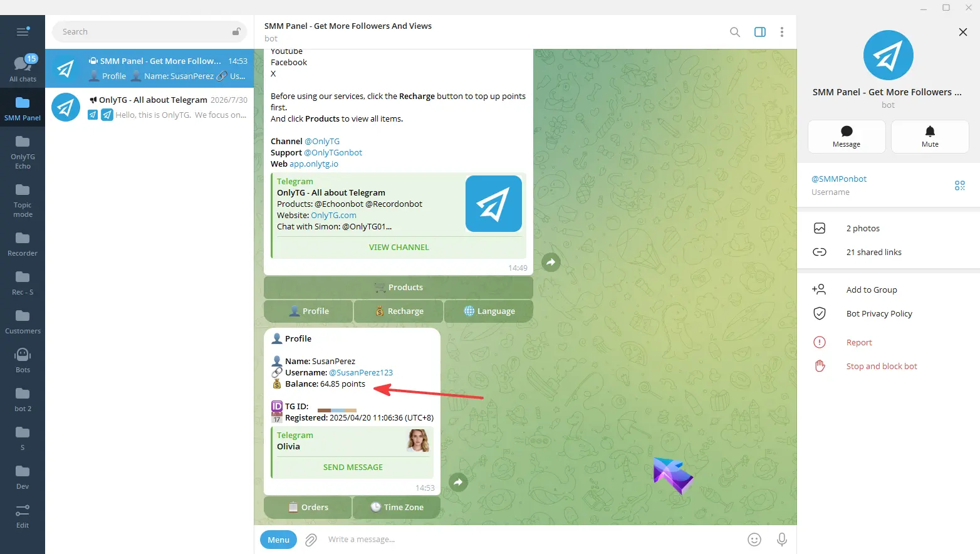View the 2 photos shared media
Screen dimensions: 980x554
(889, 228)
